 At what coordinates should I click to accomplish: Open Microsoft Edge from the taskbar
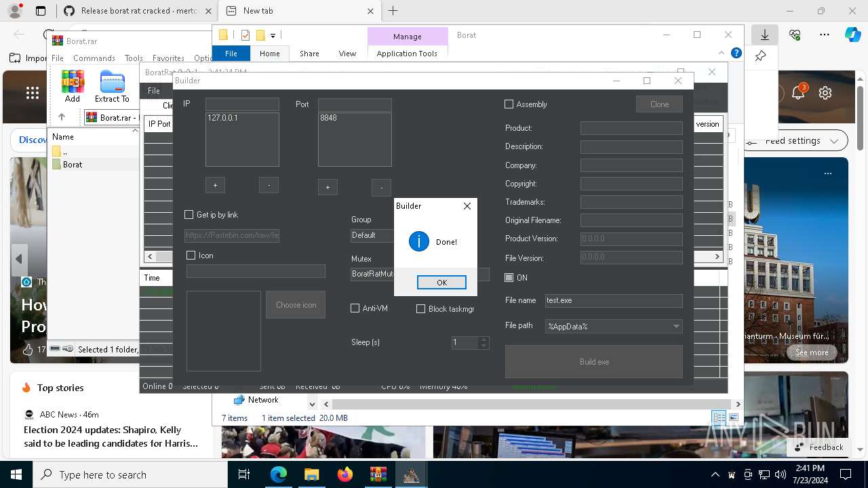pyautogui.click(x=279, y=474)
